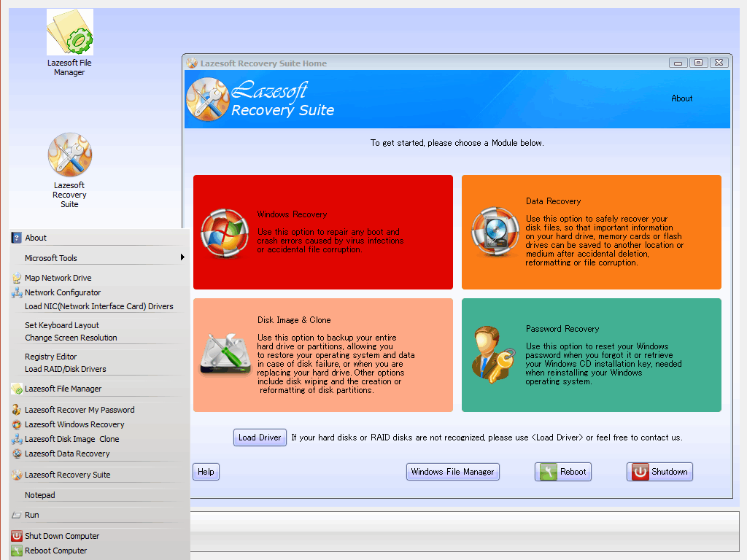This screenshot has width=747, height=560.
Task: Expand the Microsoft Tools submenu arrow
Action: coord(182,257)
